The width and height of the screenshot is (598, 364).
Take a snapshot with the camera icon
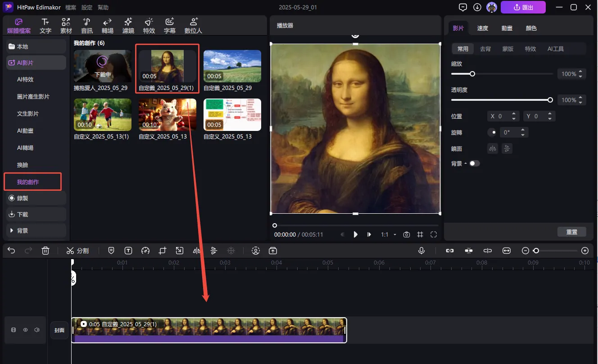[x=407, y=234]
